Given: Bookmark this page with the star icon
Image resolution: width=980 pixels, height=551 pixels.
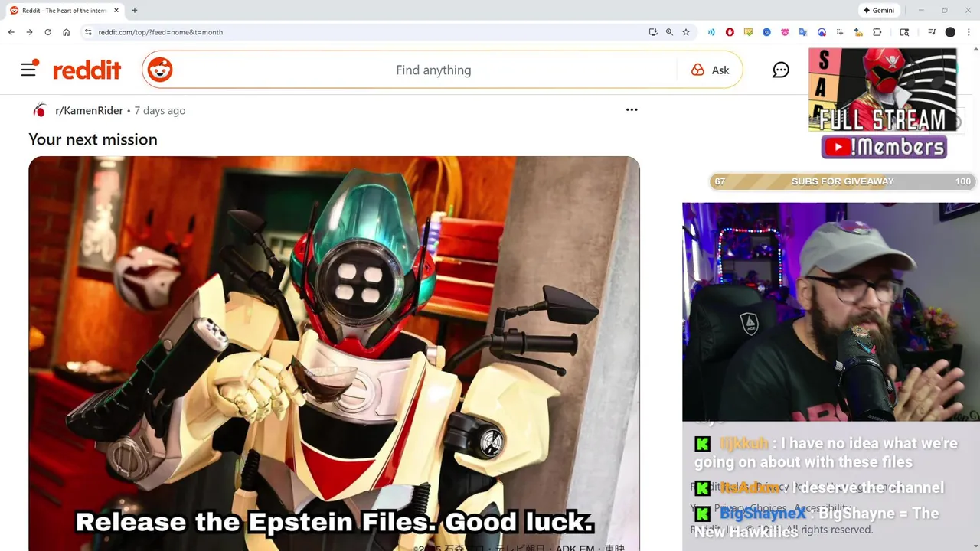Looking at the screenshot, I should pos(686,32).
